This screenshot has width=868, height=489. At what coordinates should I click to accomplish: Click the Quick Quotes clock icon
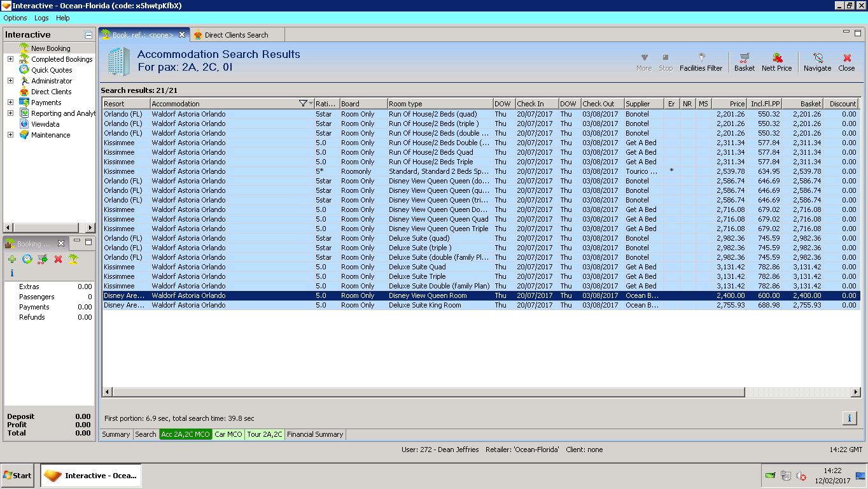point(24,70)
